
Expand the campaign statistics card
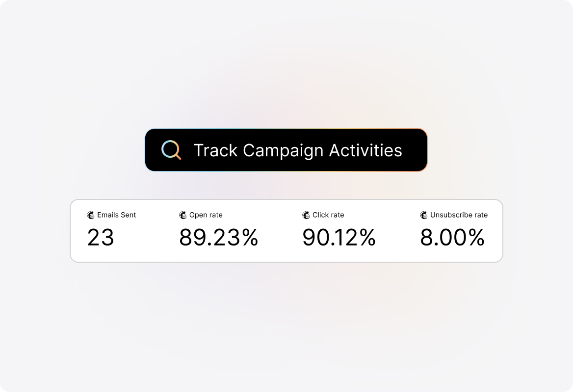pos(286,230)
